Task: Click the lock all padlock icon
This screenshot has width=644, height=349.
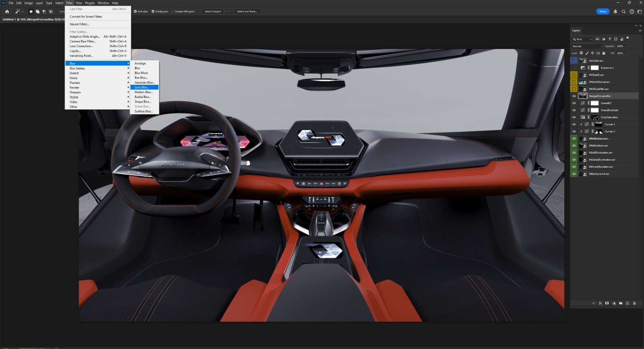Action: [x=603, y=53]
